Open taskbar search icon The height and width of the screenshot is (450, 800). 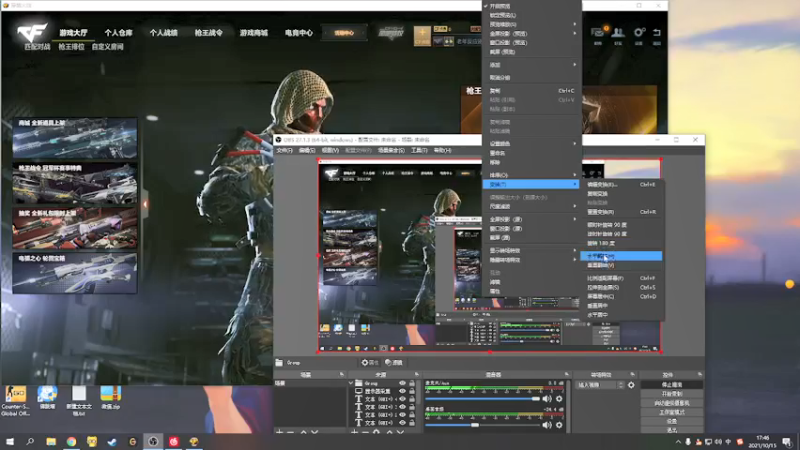[30, 441]
